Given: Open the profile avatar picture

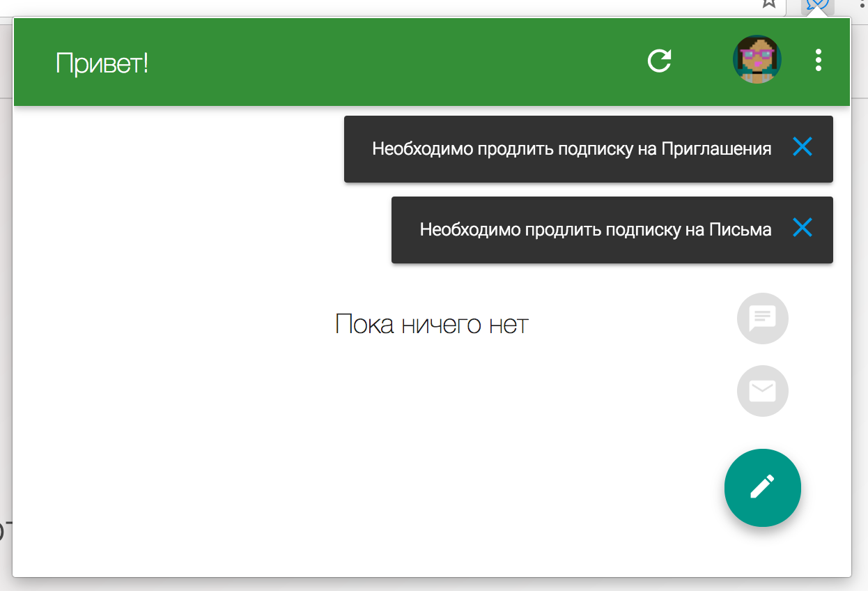Looking at the screenshot, I should [x=757, y=59].
